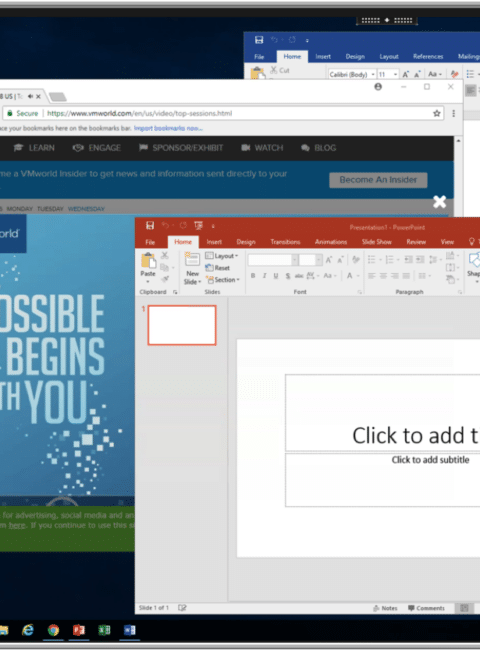Switch to PowerPoint Transitions tab
This screenshot has width=480, height=650.
pos(285,242)
